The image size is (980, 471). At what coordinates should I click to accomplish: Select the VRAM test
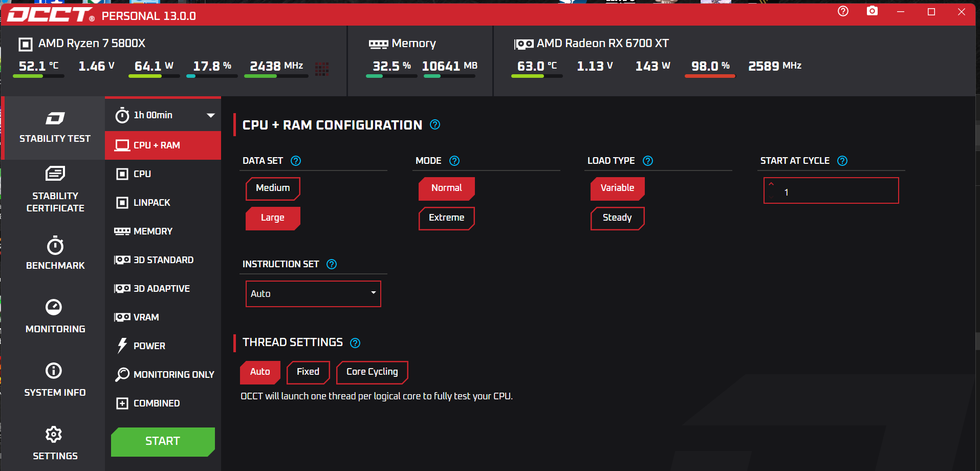click(163, 317)
